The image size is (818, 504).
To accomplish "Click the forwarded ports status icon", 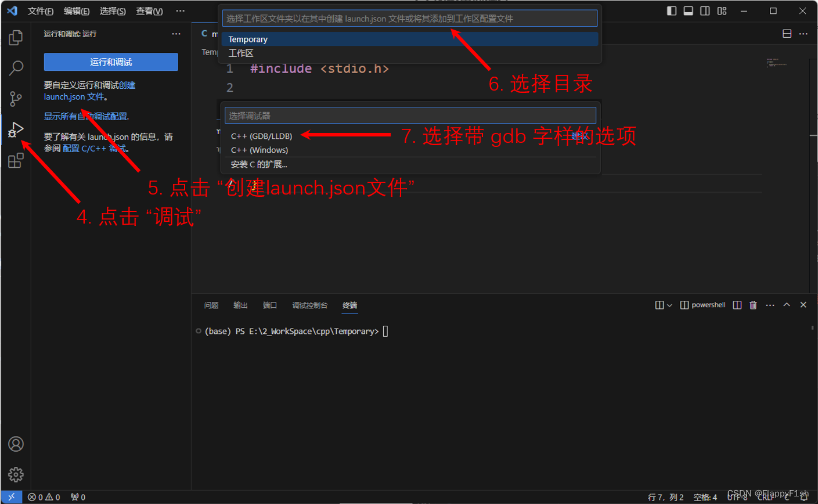I will pos(78,497).
